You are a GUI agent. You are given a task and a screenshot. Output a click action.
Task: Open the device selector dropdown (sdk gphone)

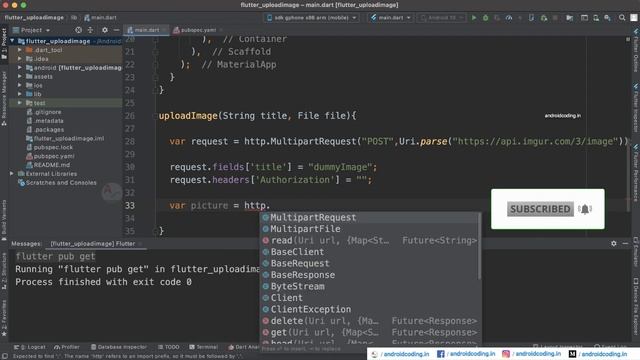click(x=311, y=18)
